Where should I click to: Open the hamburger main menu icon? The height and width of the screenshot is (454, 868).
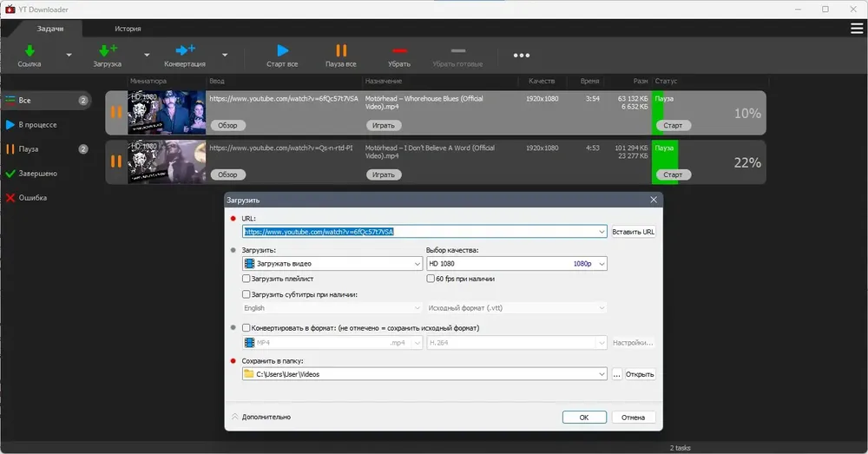[857, 29]
